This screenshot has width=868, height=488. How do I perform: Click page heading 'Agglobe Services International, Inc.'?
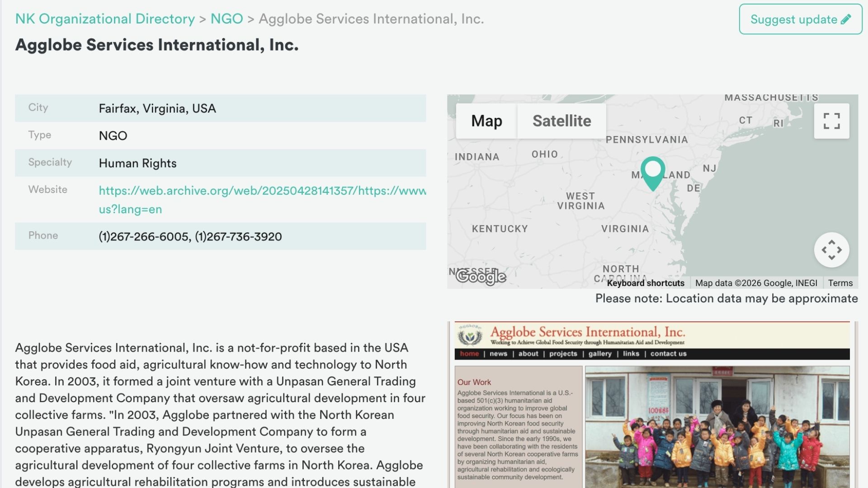[157, 45]
